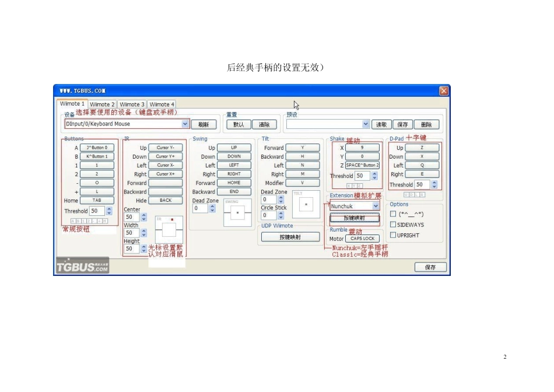The image size is (554, 392).
Task: Click the Home mapping button TAB
Action: coord(97,200)
